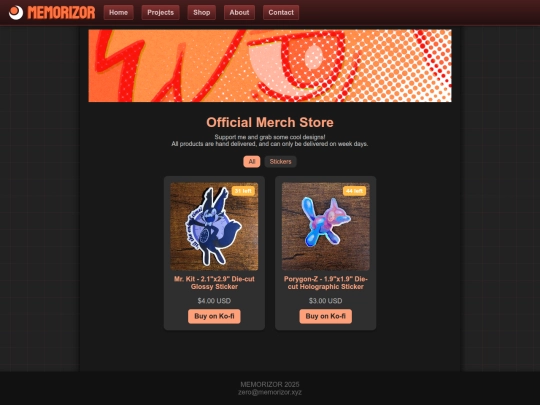The image size is (540, 405).
Task: View the Porygon-Z sticker image
Action: [x=325, y=226]
